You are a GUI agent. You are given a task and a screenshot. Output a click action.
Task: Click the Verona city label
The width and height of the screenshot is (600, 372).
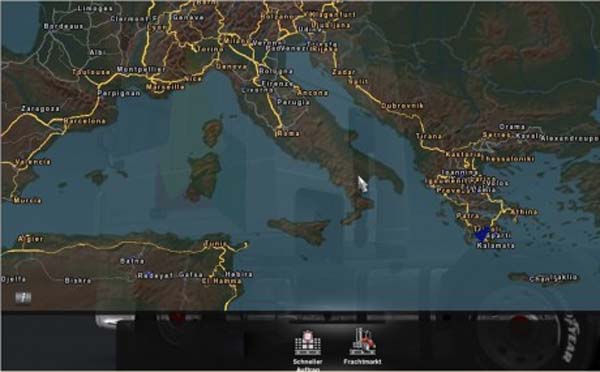[x=266, y=43]
